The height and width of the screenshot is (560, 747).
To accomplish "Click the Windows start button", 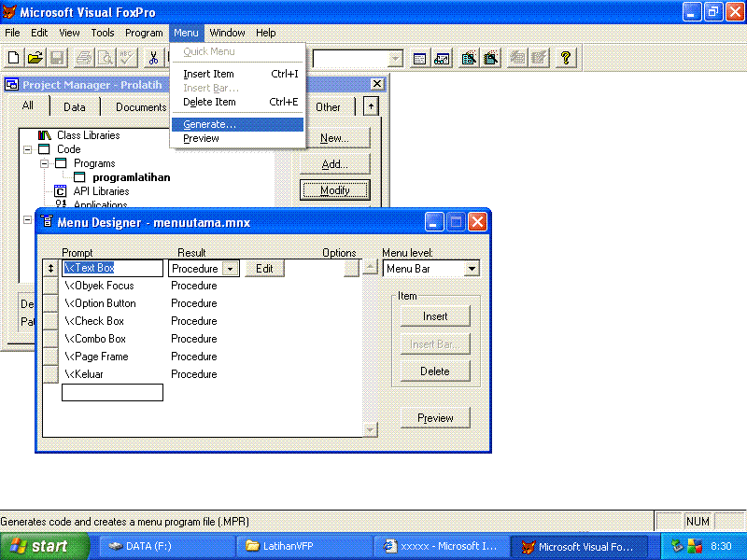I will [x=45, y=546].
